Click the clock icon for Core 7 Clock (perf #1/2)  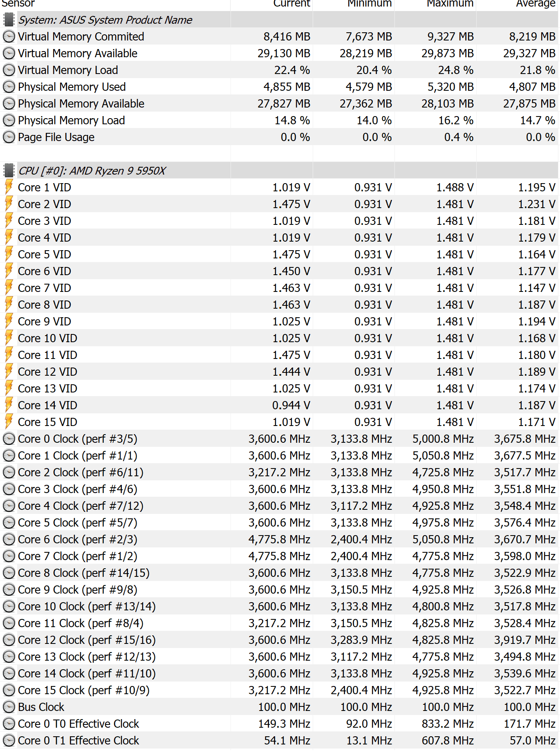point(9,556)
